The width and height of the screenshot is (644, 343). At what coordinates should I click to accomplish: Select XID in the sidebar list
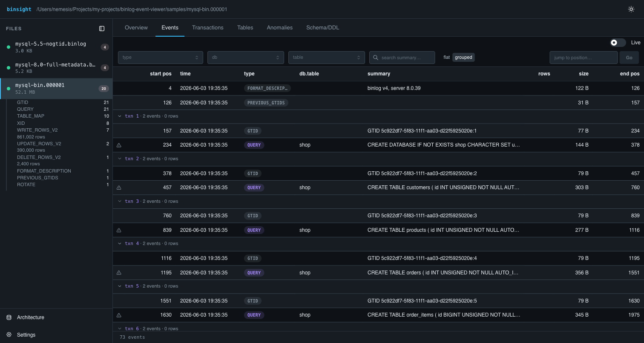[x=63, y=123]
